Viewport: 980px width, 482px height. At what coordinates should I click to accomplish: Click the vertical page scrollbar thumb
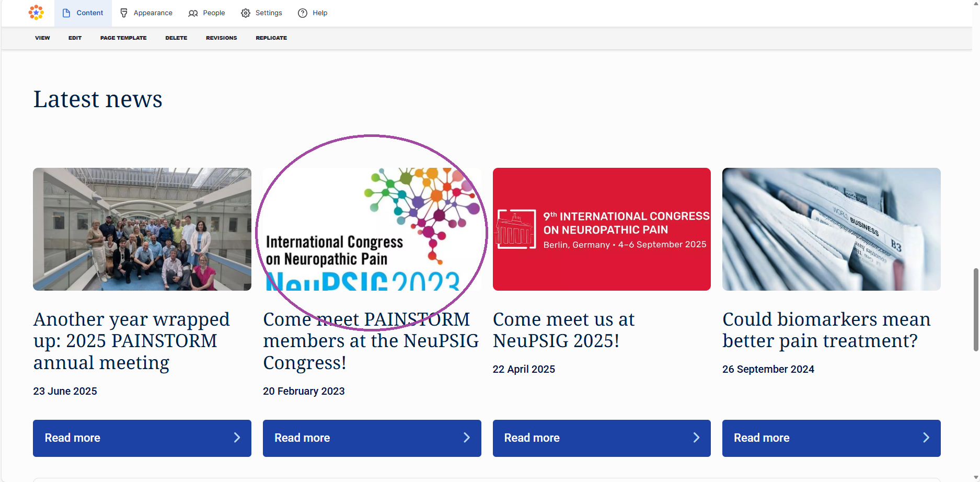pyautogui.click(x=975, y=309)
